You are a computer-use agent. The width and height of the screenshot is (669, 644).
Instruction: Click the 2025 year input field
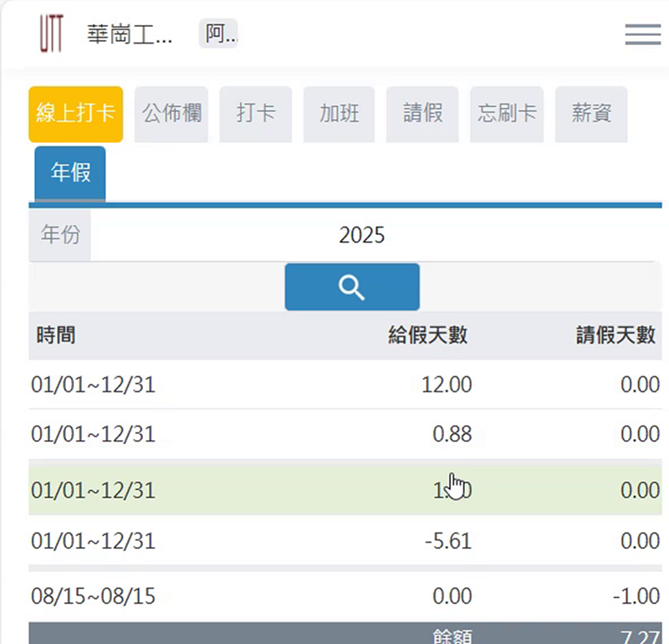(372, 235)
